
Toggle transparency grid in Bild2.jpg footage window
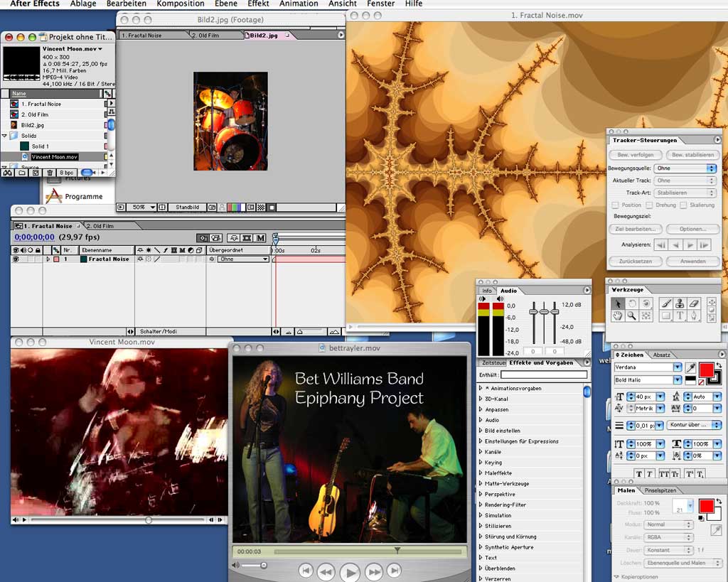pyautogui.click(x=262, y=208)
